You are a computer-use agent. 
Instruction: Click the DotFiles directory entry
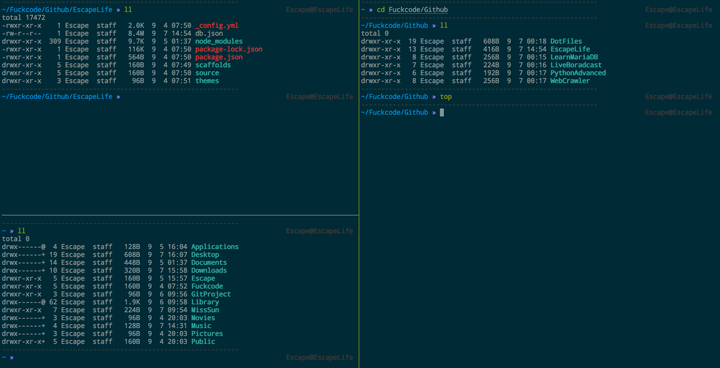[566, 41]
